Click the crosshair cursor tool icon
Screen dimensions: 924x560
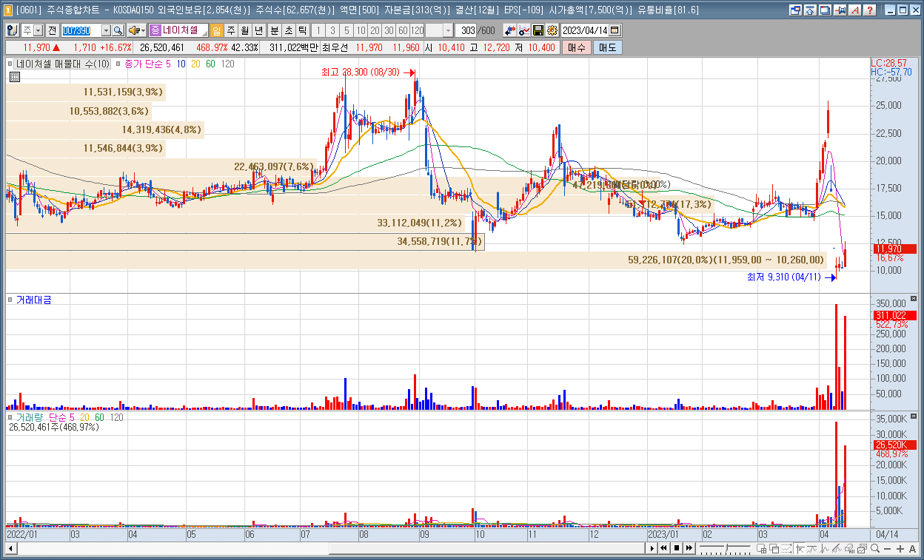[x=800, y=548]
